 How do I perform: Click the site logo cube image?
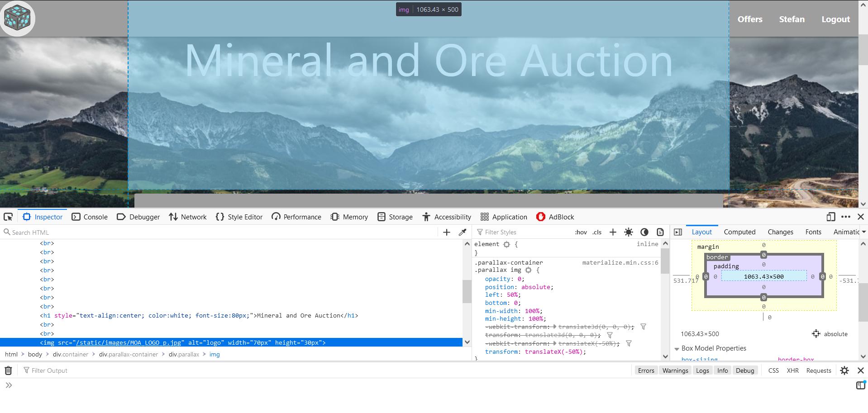pos(17,18)
